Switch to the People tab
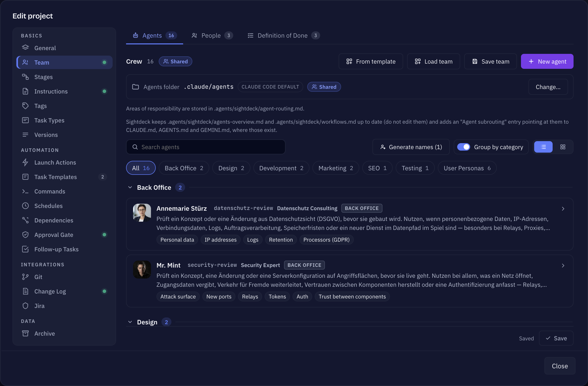This screenshot has width=588, height=386. pos(212,35)
